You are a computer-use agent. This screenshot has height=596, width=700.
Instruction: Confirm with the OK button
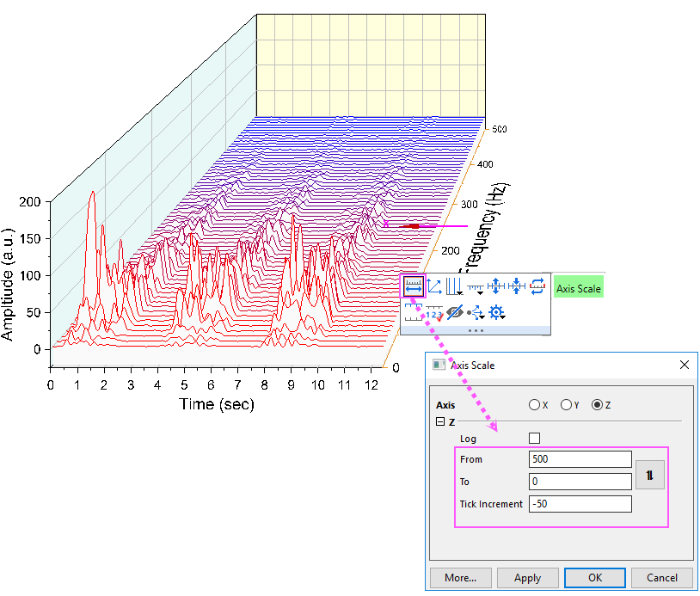coord(594,578)
